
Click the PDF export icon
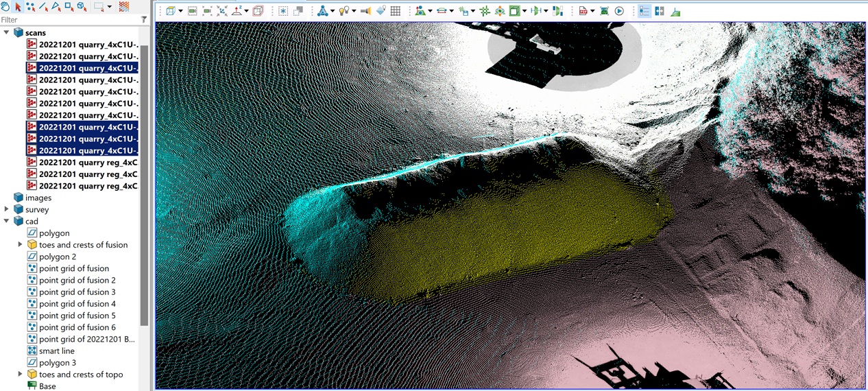click(x=583, y=11)
